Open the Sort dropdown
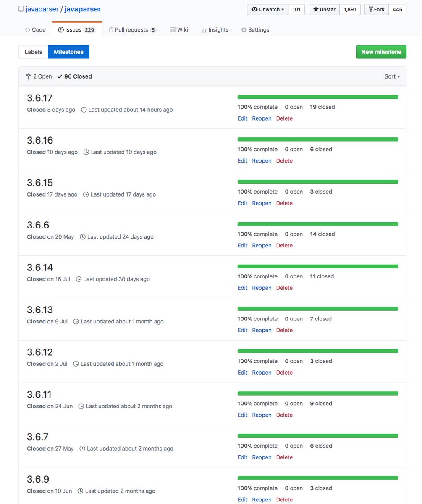Viewport: 422px width, 504px height. (392, 76)
